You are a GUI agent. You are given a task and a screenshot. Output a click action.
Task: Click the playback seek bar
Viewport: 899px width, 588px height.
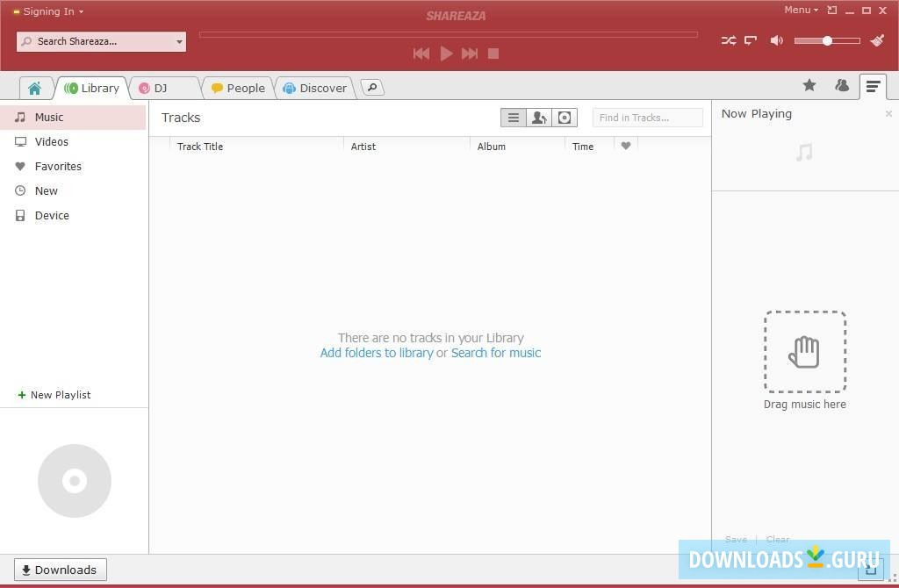[449, 35]
